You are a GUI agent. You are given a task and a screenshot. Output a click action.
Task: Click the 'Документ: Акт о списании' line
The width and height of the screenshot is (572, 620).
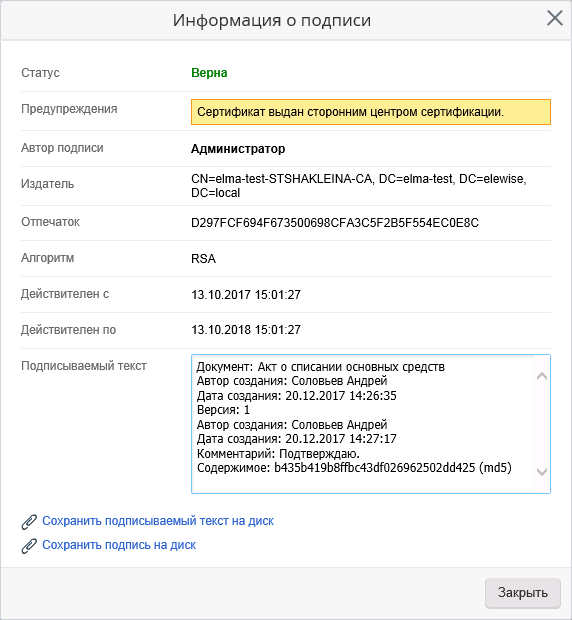(321, 367)
